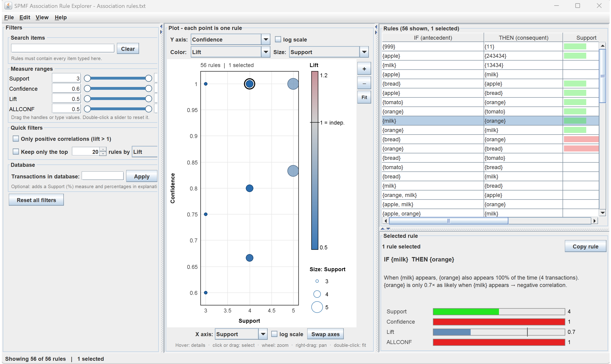The image size is (611, 364).
Task: Click the Support range slider left handle
Action: [x=87, y=78]
